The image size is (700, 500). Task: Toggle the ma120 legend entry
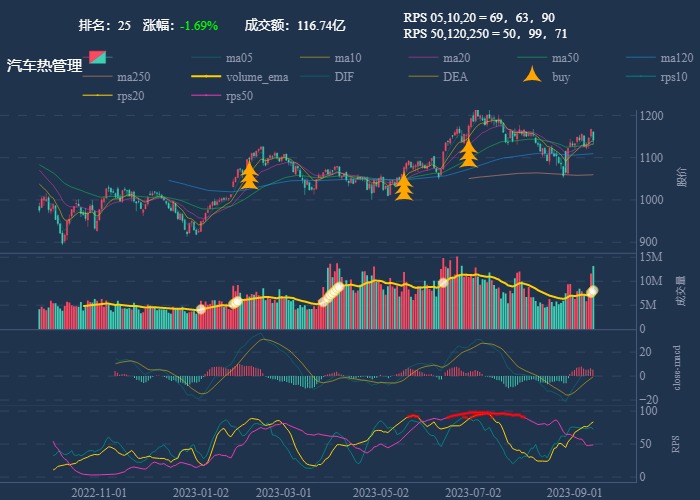coord(677,58)
